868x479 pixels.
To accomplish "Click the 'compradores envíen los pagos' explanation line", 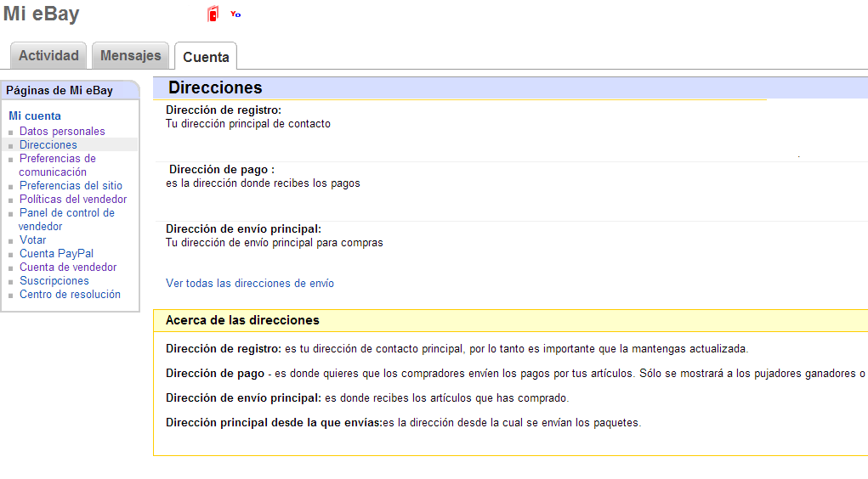I will pos(517,374).
